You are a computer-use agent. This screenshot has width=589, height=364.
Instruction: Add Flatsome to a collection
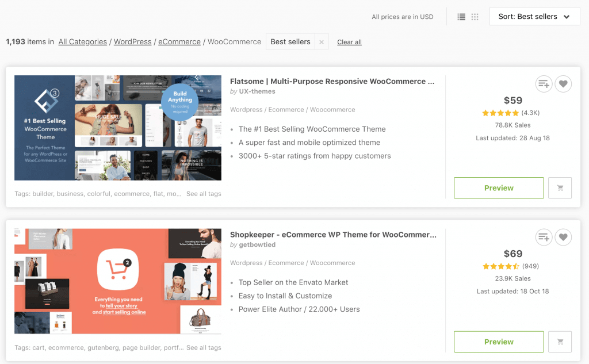point(544,84)
